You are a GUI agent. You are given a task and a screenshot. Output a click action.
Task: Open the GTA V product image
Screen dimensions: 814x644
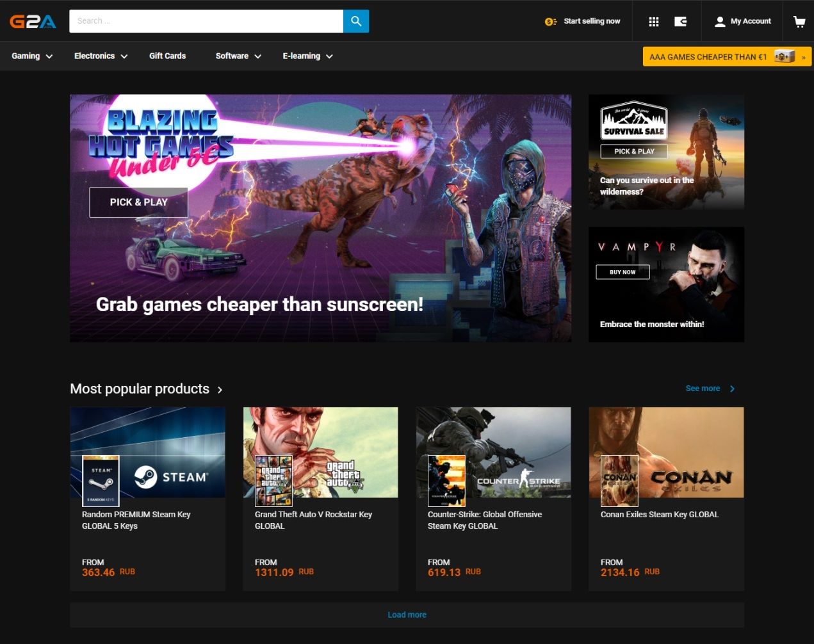coord(320,453)
